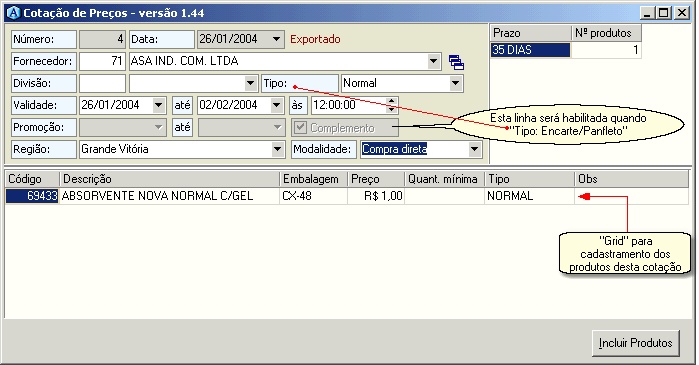Screen dimensions: 699x365
Task: Expand the Região Grande Vitória dropdown
Action: pyautogui.click(x=277, y=149)
